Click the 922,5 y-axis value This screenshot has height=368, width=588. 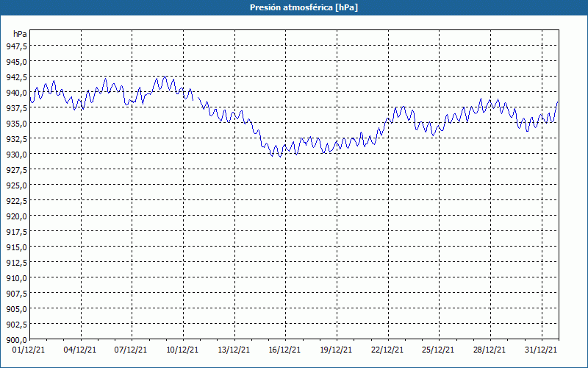click(16, 201)
